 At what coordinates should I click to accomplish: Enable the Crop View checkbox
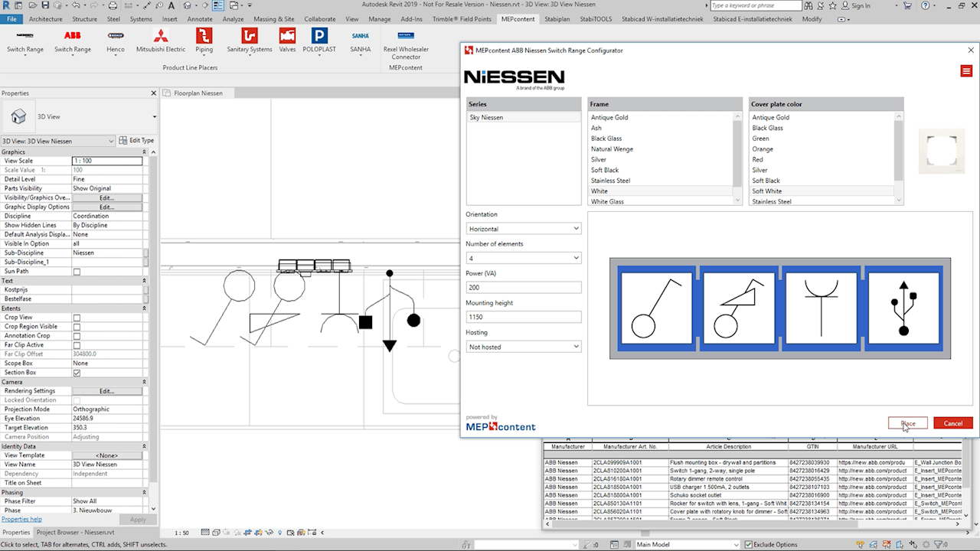77,318
